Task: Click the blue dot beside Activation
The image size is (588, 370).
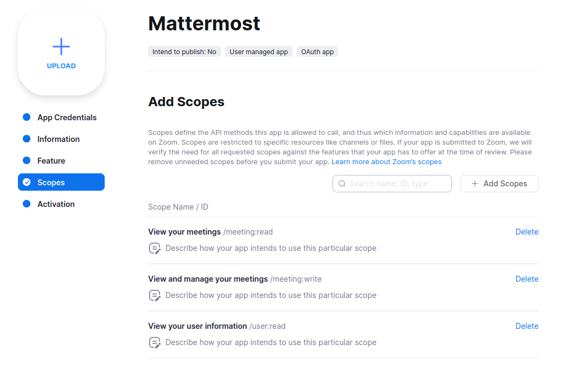Action: [x=27, y=204]
